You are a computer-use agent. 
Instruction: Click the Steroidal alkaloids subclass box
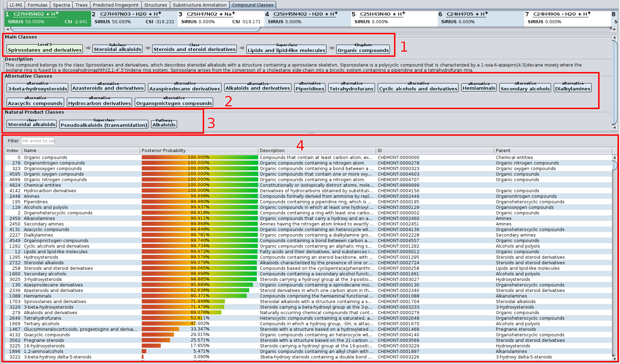coord(117,49)
